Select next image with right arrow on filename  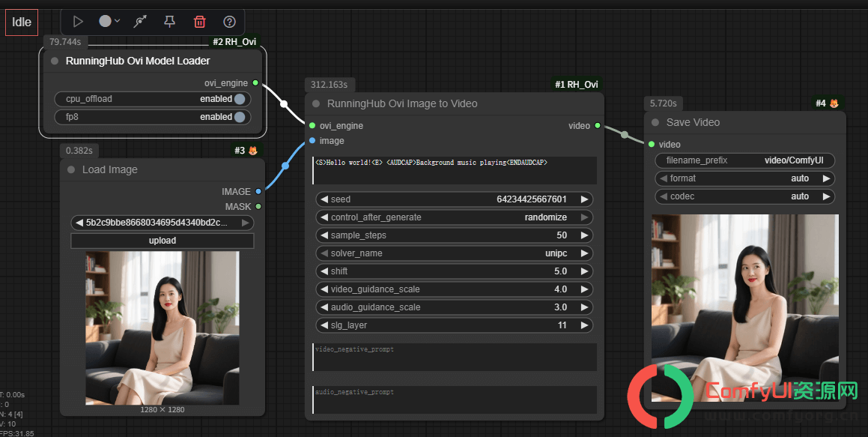(245, 223)
